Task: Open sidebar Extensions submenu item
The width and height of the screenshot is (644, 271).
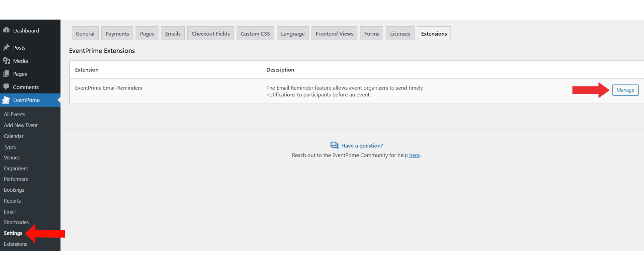Action: point(15,244)
